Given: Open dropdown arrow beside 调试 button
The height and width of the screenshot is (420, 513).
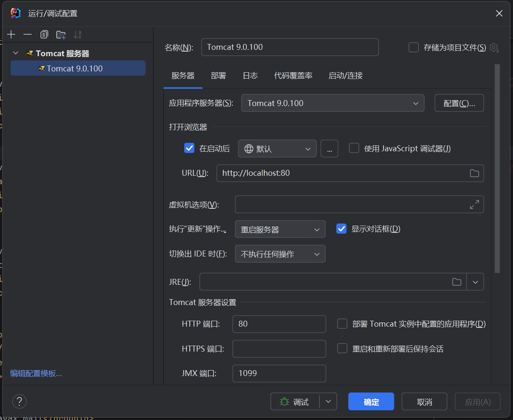Looking at the screenshot, I should (328, 402).
